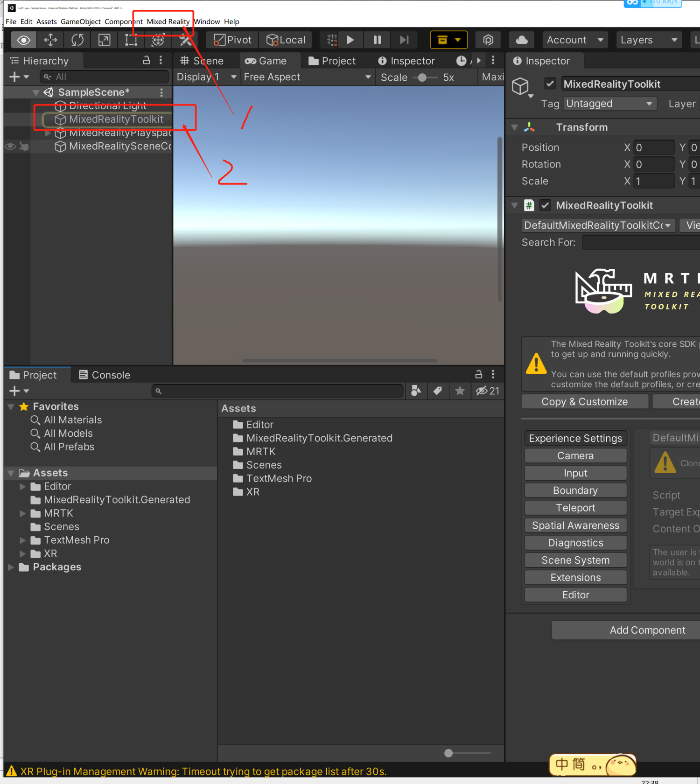Open the Unity services icon
The image size is (700, 784).
coord(488,40)
